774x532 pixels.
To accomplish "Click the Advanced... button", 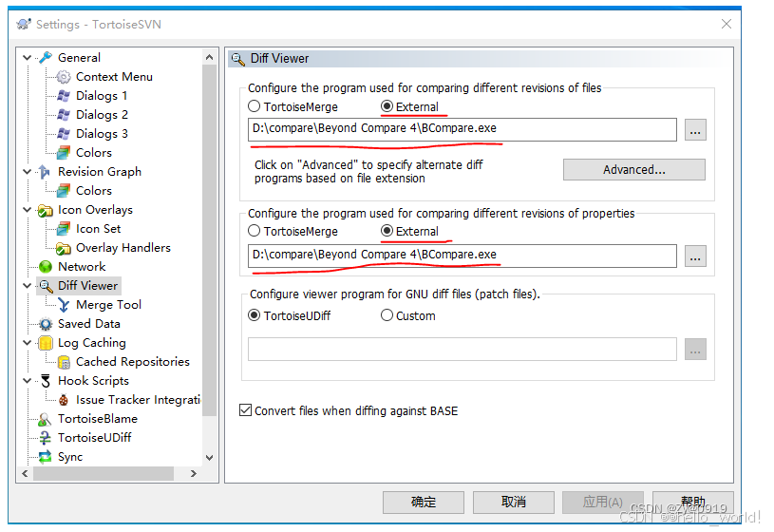I will 633,169.
